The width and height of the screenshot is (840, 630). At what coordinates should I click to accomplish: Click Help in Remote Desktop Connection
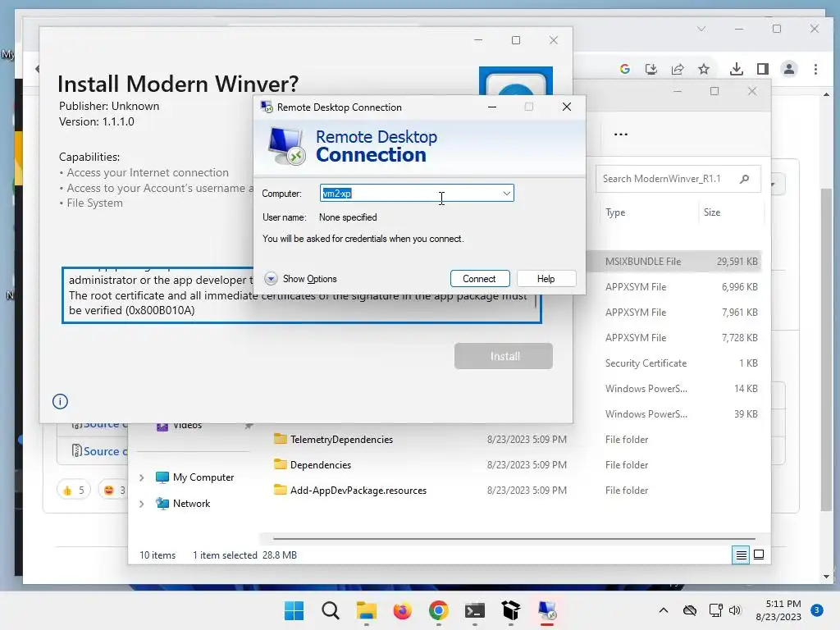(546, 279)
